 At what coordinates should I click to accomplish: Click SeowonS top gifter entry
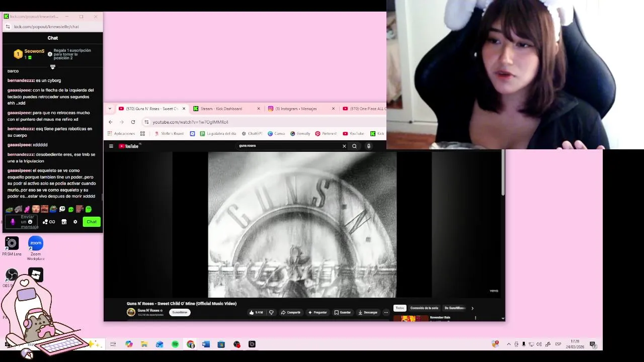click(30, 54)
